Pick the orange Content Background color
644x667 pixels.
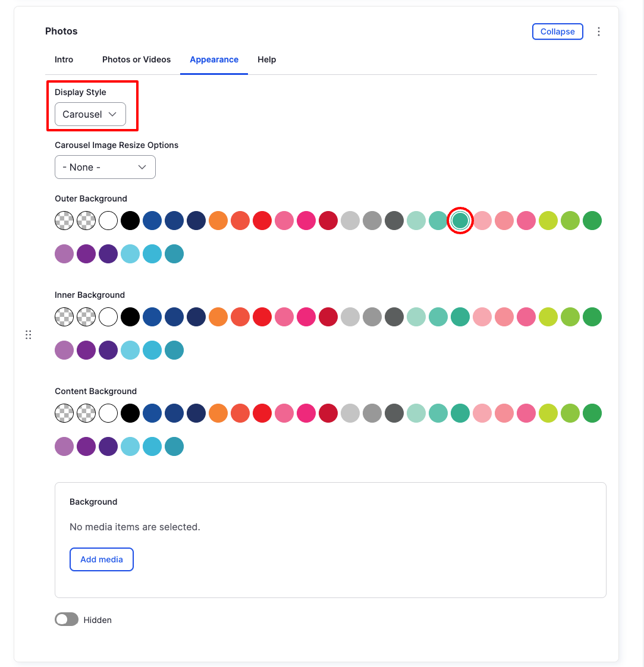[x=218, y=413]
